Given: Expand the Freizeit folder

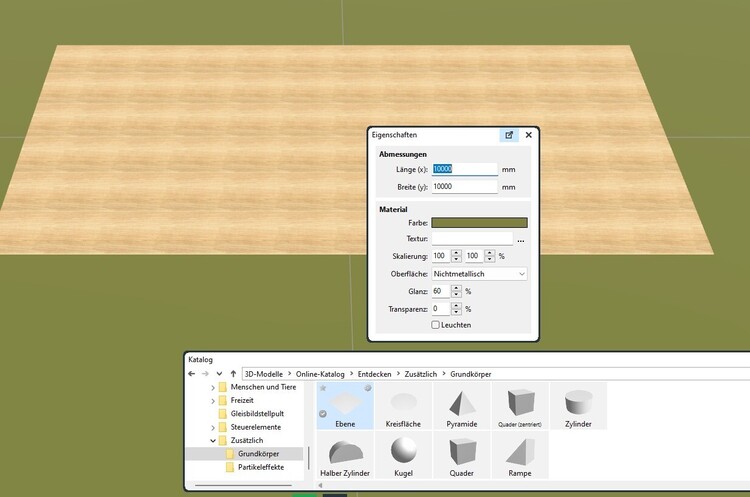Looking at the screenshot, I should pos(213,401).
